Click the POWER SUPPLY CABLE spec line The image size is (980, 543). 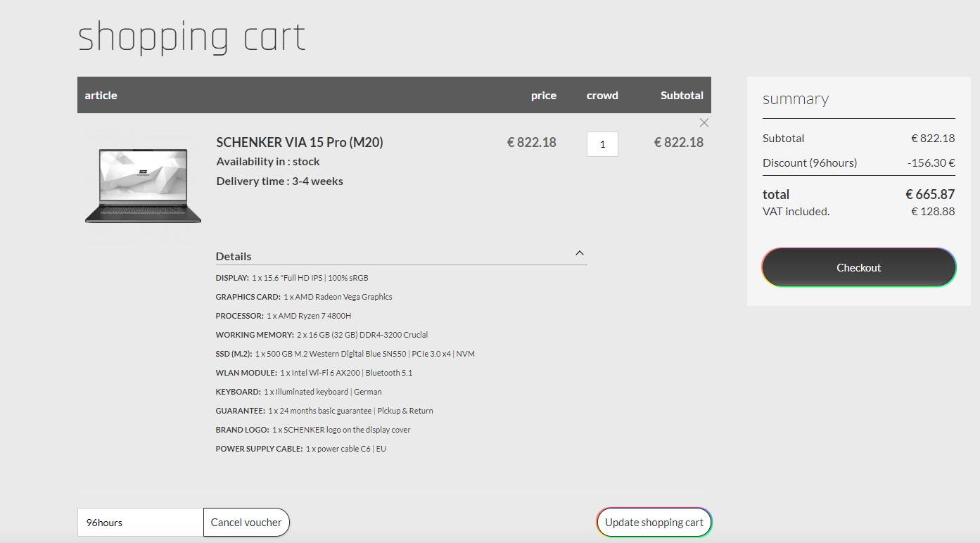(x=301, y=449)
